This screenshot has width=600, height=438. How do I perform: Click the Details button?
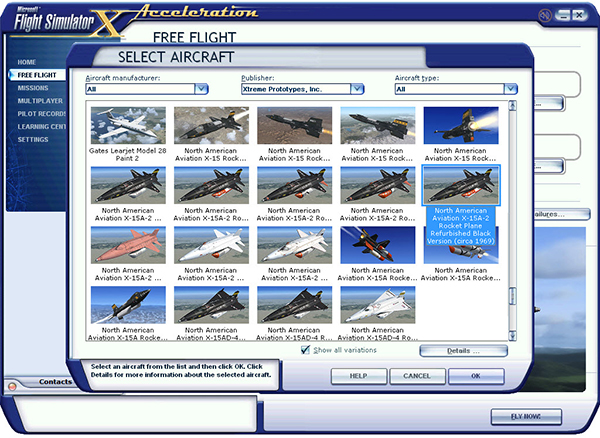point(463,351)
